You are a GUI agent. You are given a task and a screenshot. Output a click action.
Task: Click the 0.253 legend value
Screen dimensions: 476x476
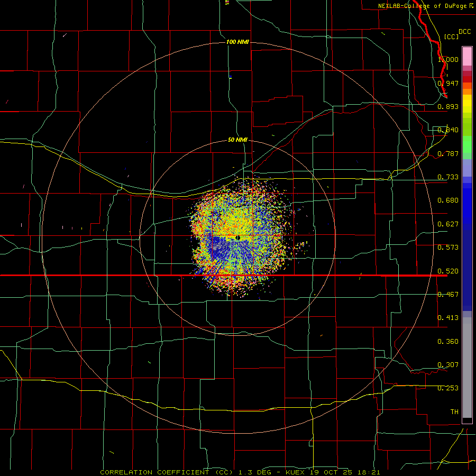pos(448,388)
